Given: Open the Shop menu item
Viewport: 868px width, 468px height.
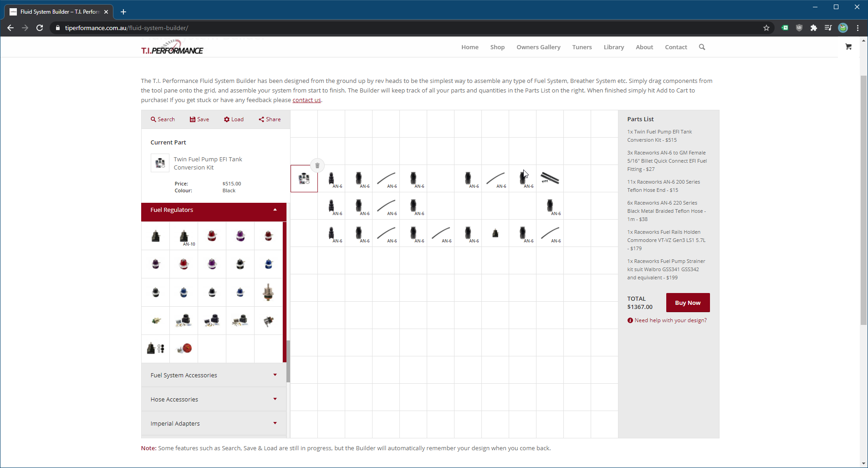Looking at the screenshot, I should pos(497,47).
